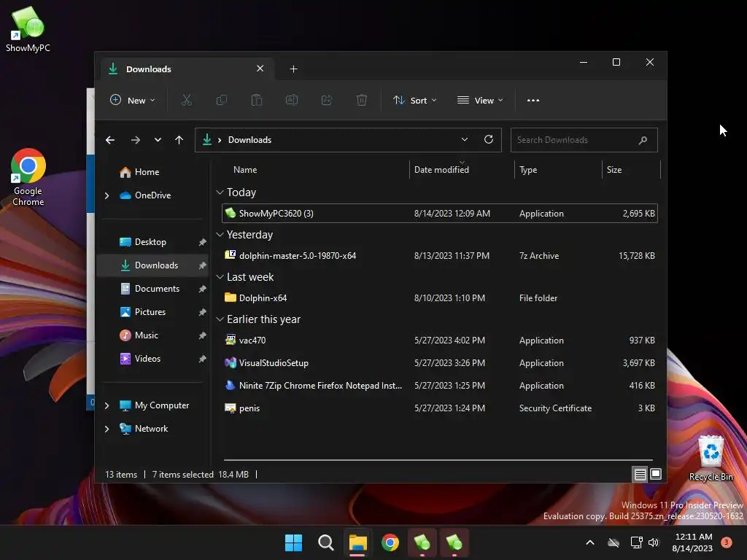Viewport: 747px width, 560px height.
Task: Click the Cut scissors icon in toolbar
Action: [186, 100]
